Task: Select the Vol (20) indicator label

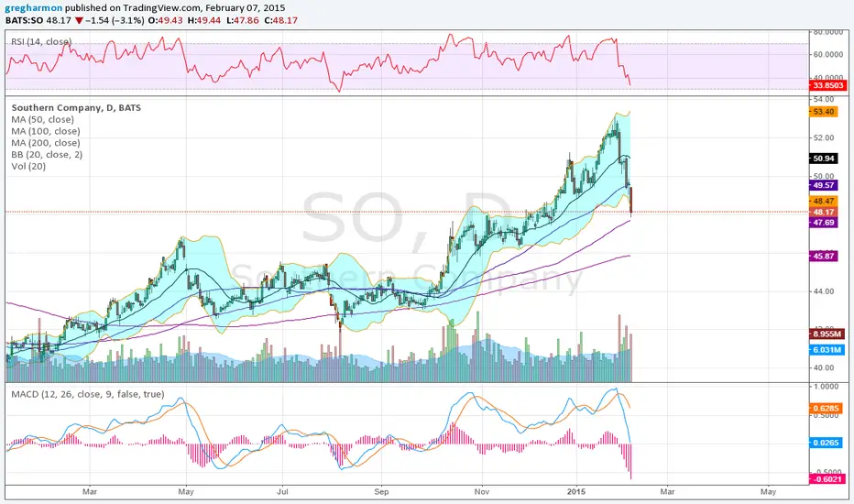Action: pos(28,166)
